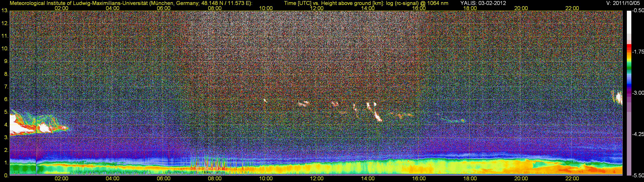Click the -0.50 color scale value

638,10
